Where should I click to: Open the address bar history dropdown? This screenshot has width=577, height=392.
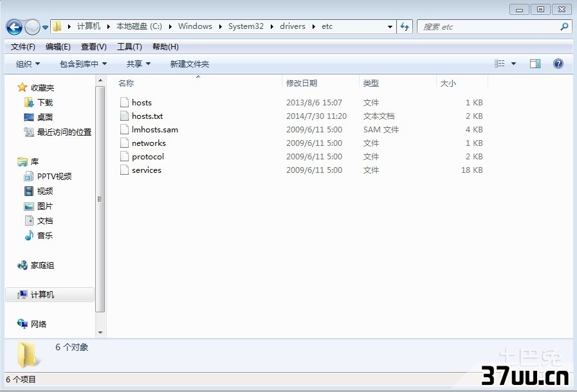(x=390, y=26)
